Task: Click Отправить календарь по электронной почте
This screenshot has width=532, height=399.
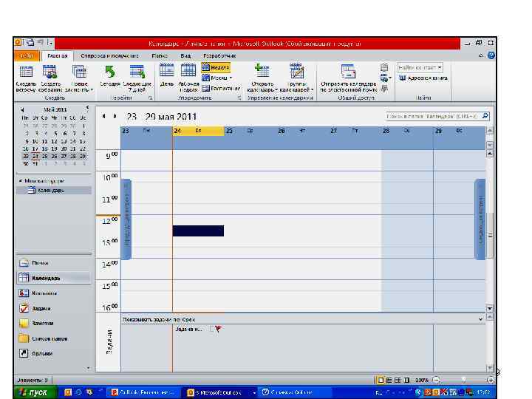Action: [x=349, y=78]
